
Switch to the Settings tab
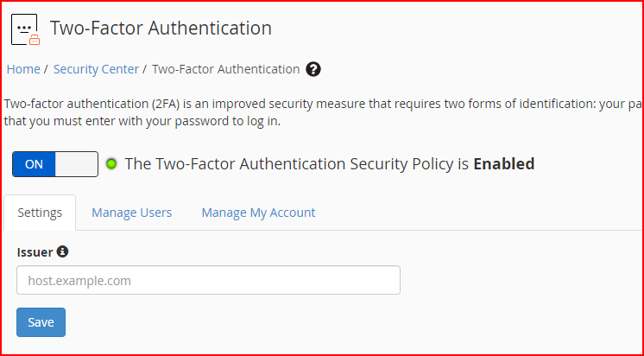click(40, 213)
